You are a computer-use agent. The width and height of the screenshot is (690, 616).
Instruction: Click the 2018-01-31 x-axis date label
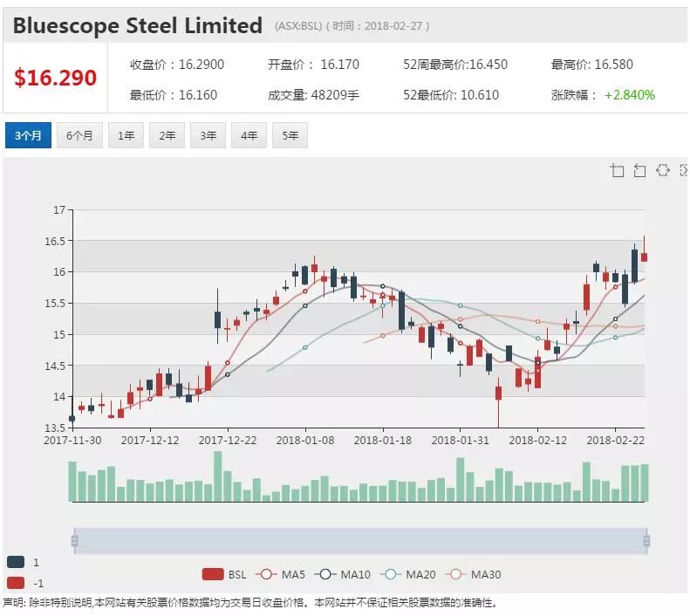[461, 441]
